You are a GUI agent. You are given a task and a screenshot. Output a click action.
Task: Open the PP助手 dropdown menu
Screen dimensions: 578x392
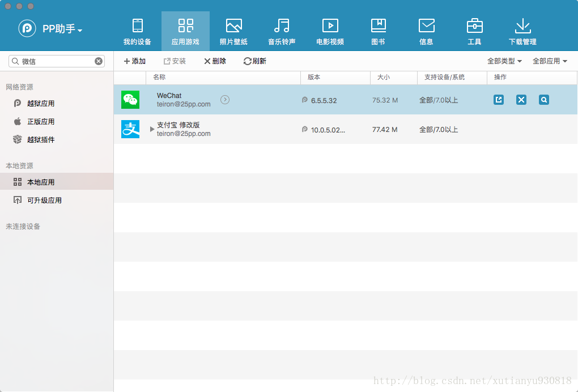tap(62, 29)
